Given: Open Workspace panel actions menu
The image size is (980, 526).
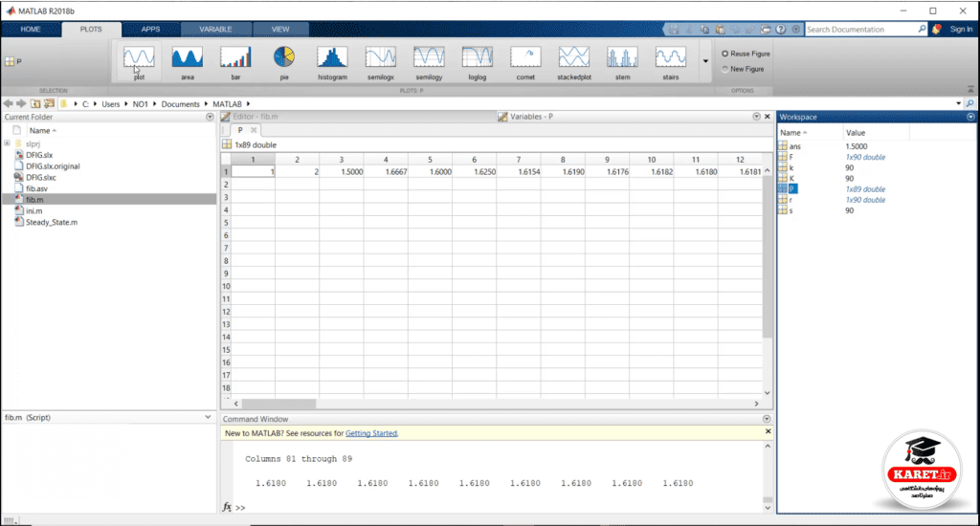Looking at the screenshot, I should click(x=970, y=117).
